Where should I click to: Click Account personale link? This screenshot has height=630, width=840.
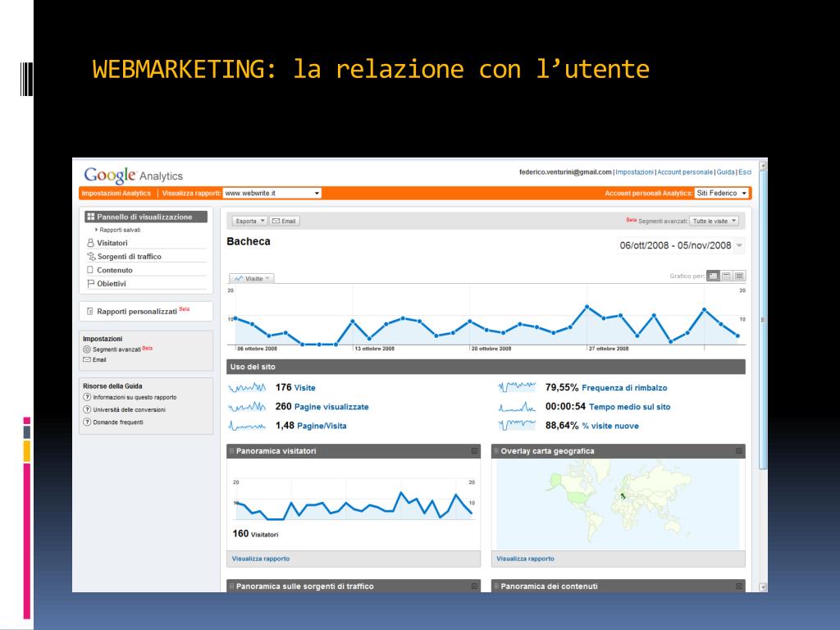(x=685, y=172)
